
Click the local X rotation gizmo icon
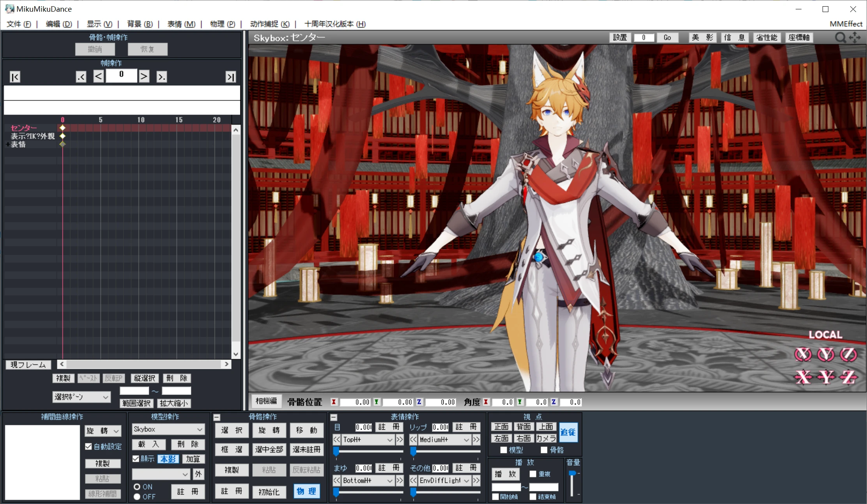tap(803, 354)
